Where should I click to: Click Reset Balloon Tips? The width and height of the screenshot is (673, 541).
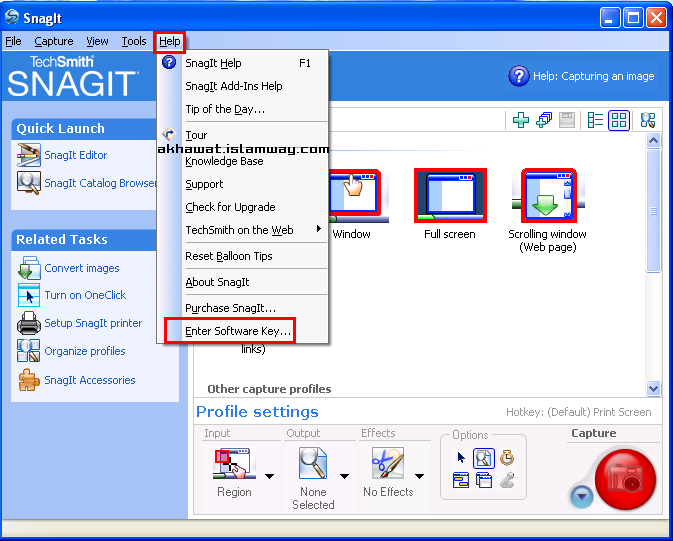[243, 256]
